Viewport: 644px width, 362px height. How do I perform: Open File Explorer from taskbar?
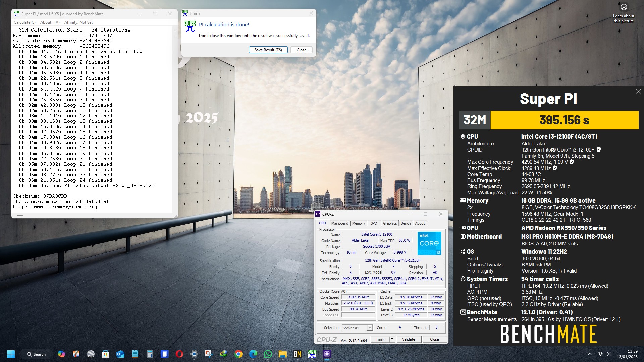pyautogui.click(x=283, y=354)
